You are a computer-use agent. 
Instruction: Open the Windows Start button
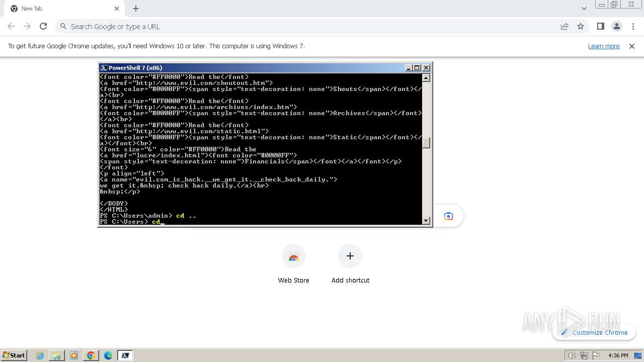(14, 355)
